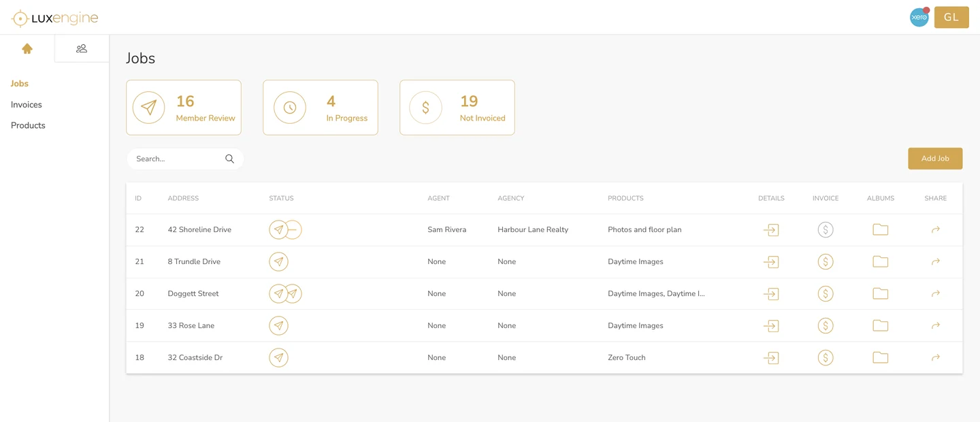Open invoice icon for 42 Shoreline Drive
This screenshot has width=980, height=422.
click(826, 230)
